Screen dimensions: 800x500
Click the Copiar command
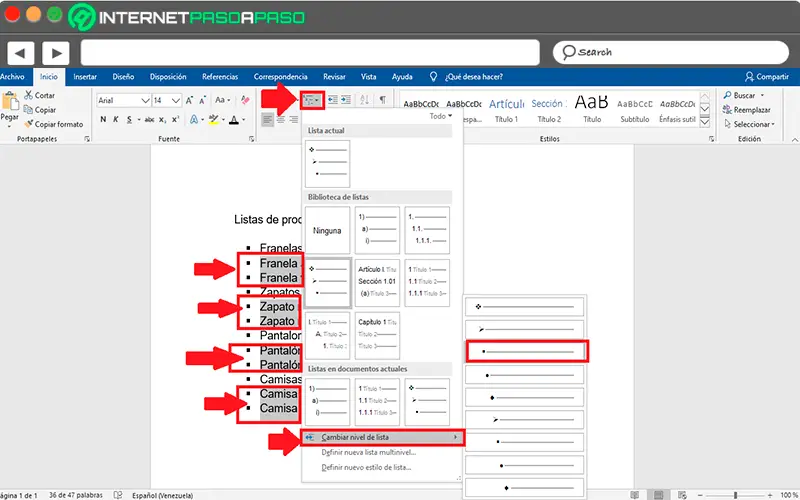(x=40, y=110)
